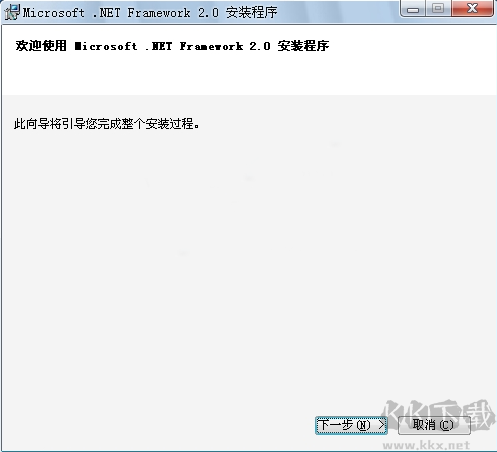Close the .NET Framework 2.0 installer
This screenshot has width=497, height=452.
click(x=472, y=9)
